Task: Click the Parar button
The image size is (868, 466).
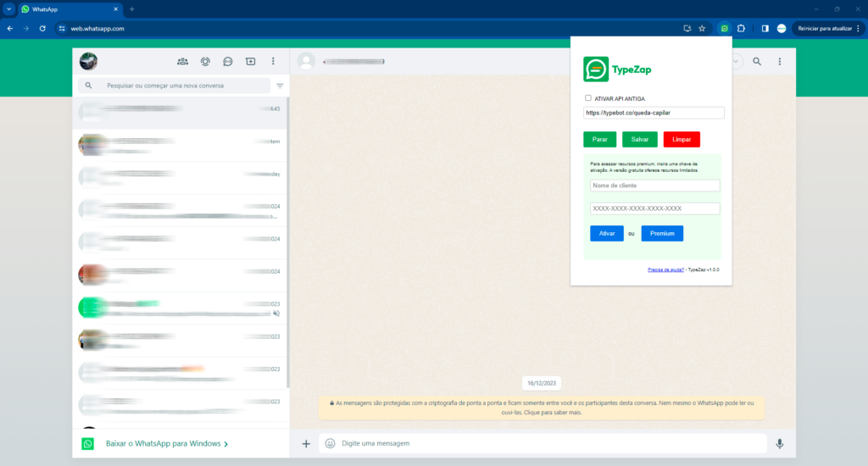Action: coord(600,140)
